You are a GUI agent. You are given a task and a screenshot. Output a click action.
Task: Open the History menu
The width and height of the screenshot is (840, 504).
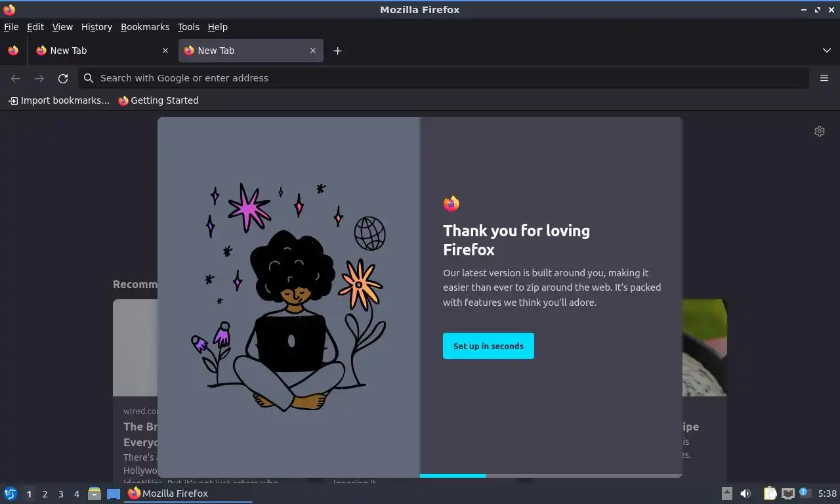coord(96,27)
